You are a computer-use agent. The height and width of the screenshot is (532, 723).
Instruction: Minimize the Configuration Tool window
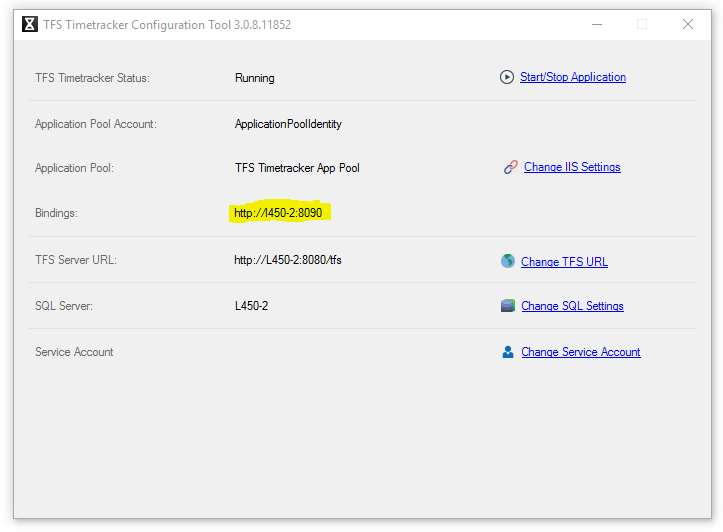click(597, 24)
